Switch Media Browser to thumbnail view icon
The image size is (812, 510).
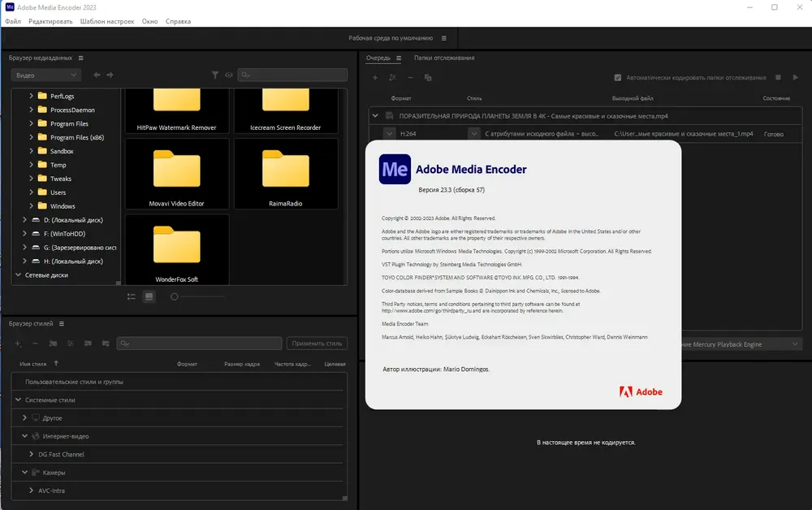[149, 296]
